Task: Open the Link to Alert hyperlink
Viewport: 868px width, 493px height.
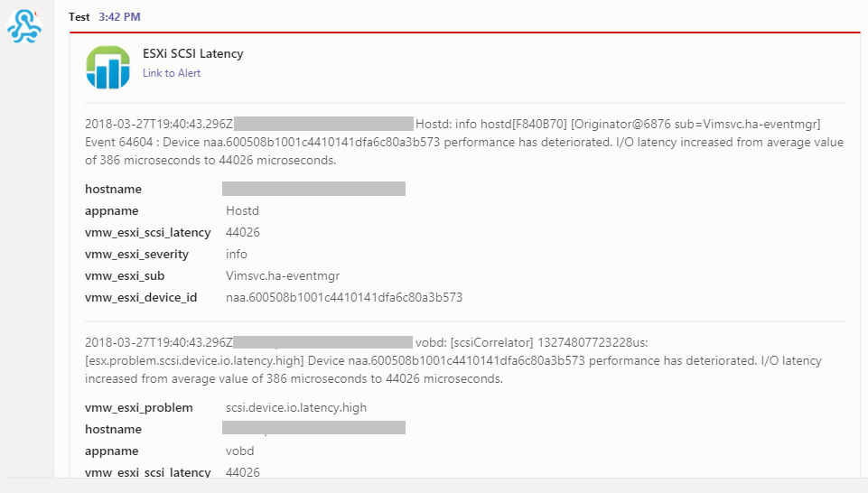Action: point(172,73)
